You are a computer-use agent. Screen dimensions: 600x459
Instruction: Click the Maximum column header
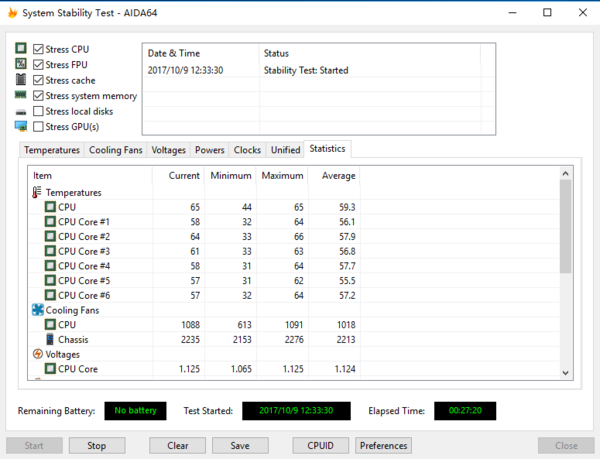tap(282, 176)
